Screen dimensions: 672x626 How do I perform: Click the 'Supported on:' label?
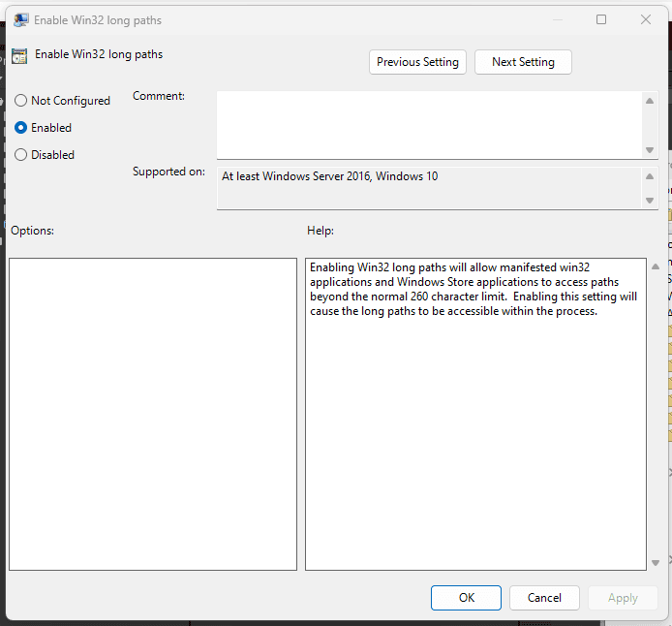[x=168, y=172]
